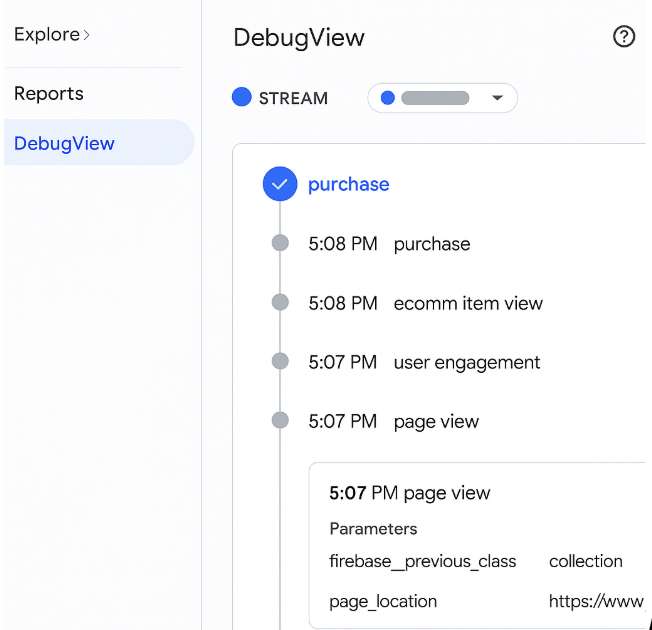Click the blue purchase heading link
This screenshot has width=652, height=630.
click(349, 184)
